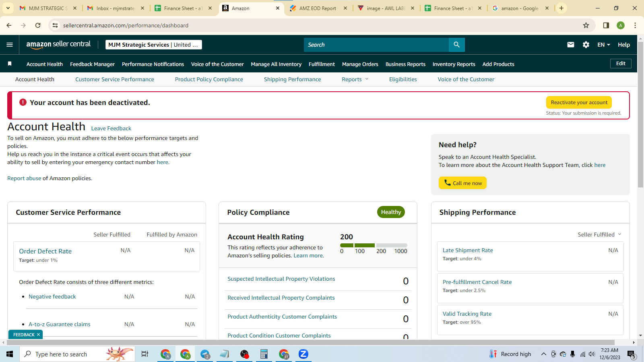Viewport: 644px width, 362px height.
Task: Select Shipping Performance tab
Action: pos(293,79)
